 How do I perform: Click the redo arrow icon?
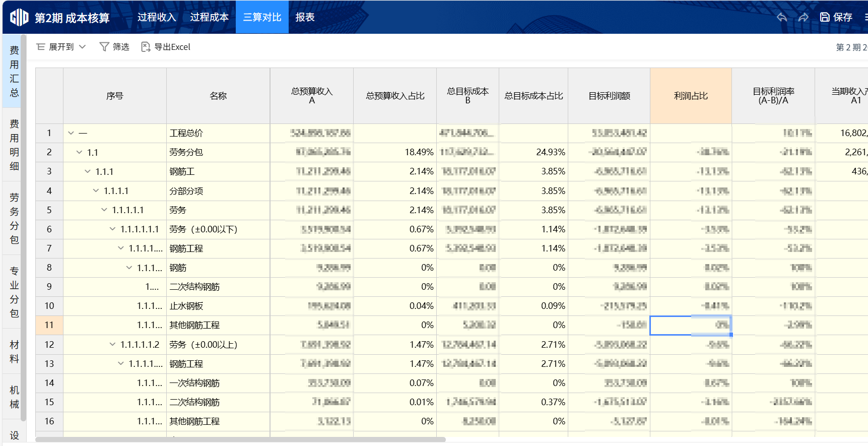click(x=804, y=17)
